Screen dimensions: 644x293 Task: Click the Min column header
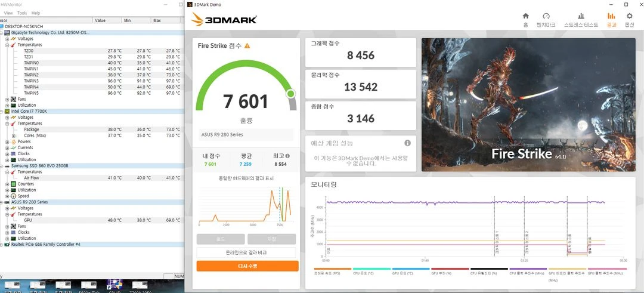137,20
